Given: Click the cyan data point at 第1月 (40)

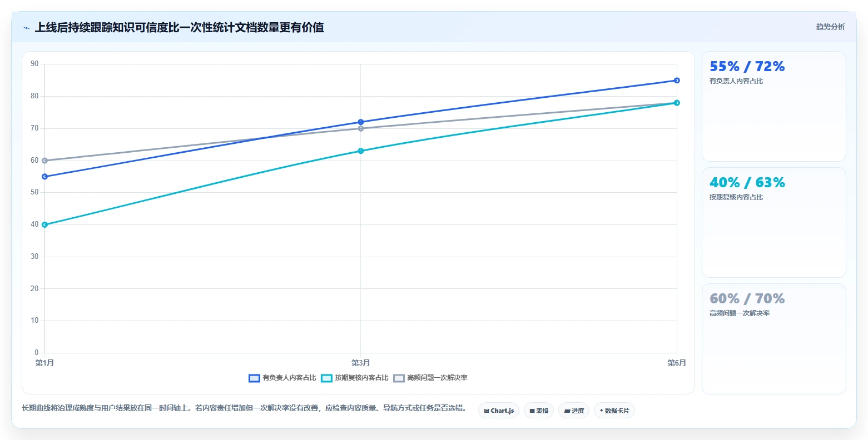Looking at the screenshot, I should [x=45, y=225].
